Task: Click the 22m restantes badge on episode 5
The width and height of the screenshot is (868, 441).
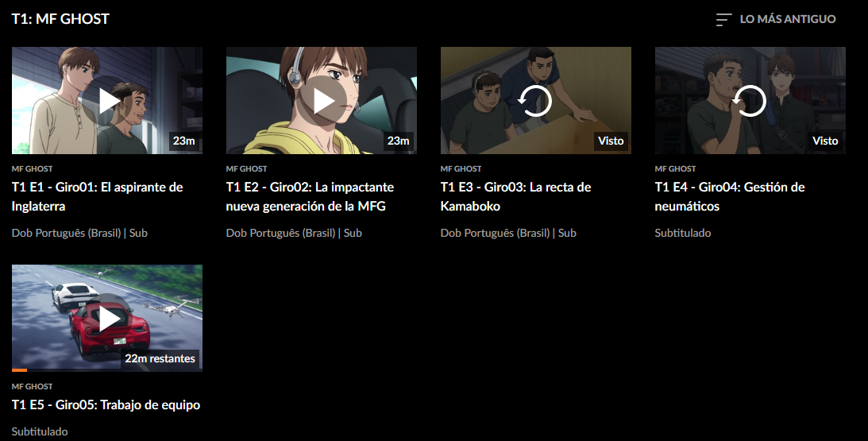Action: click(160, 358)
